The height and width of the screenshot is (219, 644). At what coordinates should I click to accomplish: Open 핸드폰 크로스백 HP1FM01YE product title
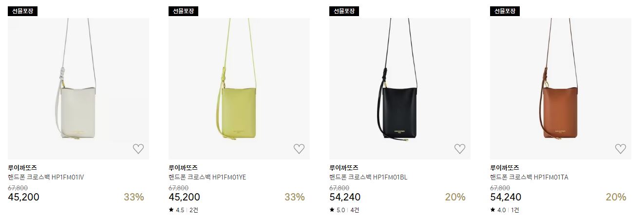tap(208, 177)
